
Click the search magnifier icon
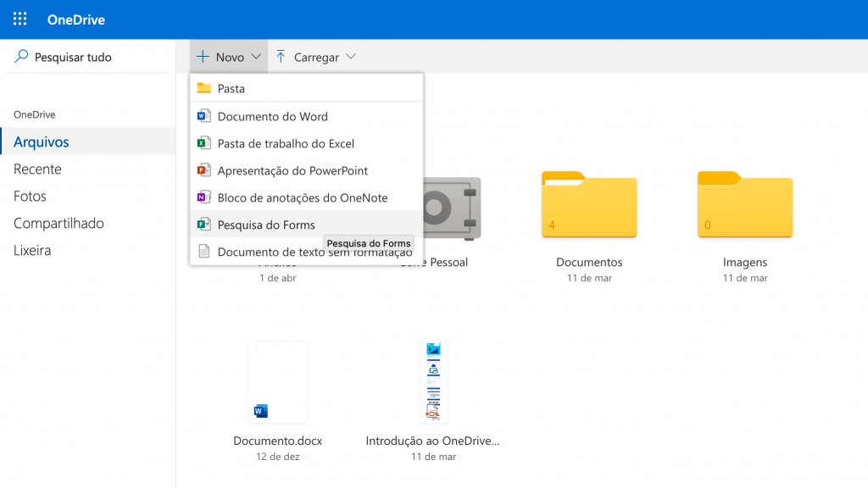pyautogui.click(x=21, y=57)
